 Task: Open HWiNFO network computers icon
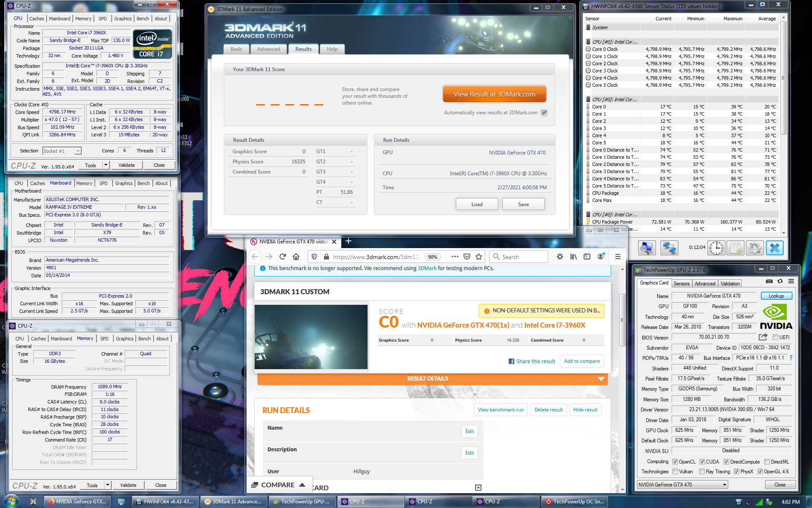[x=669, y=248]
